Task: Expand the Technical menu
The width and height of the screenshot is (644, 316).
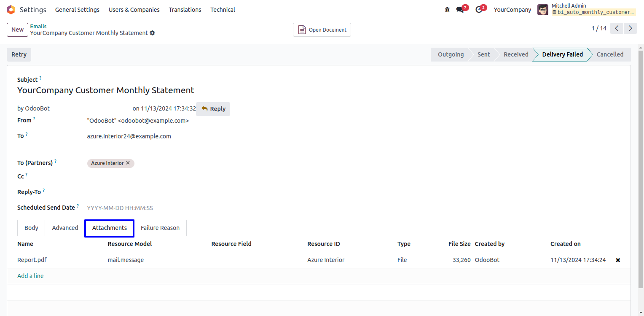Action: (x=223, y=10)
